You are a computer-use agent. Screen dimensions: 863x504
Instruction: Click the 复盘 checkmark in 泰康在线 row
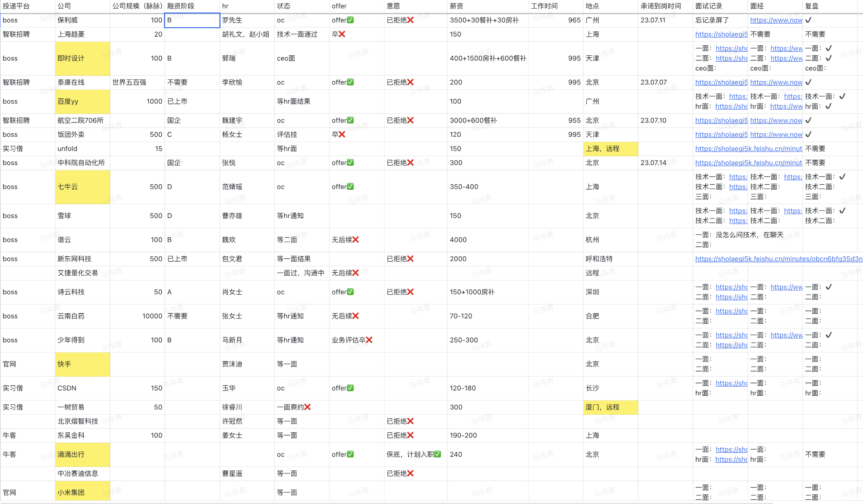pos(809,82)
